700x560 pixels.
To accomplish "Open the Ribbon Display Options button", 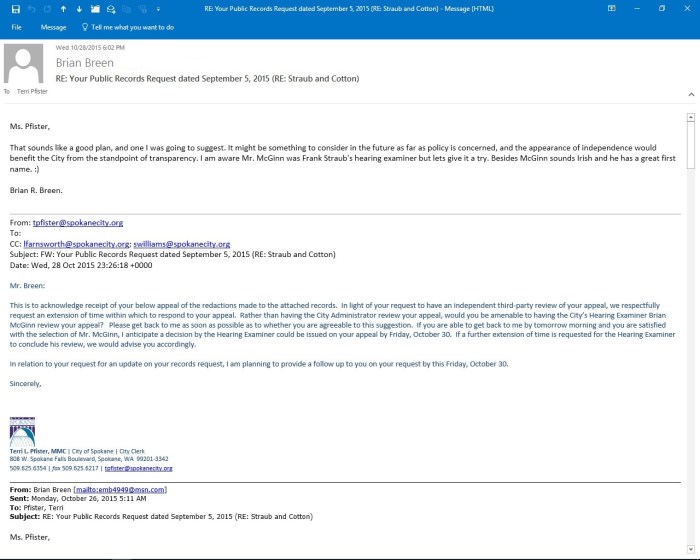I will click(611, 8).
